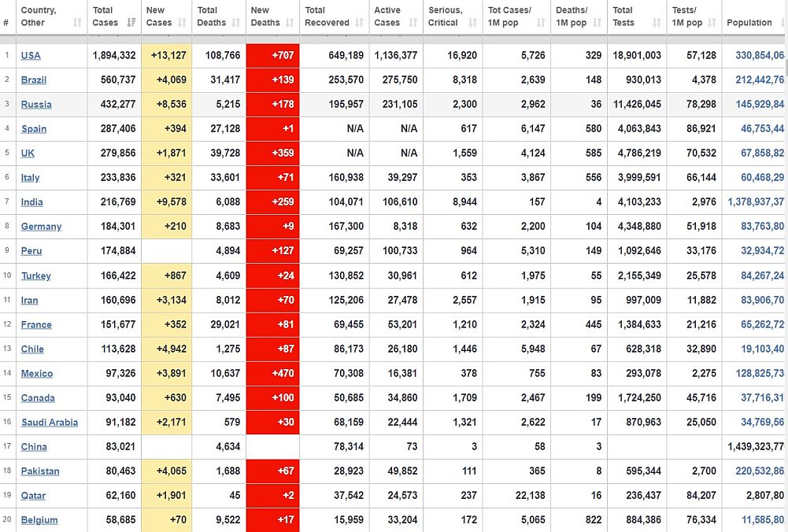Select Iran new cases cell +3,134
The width and height of the screenshot is (788, 532).
pyautogui.click(x=166, y=300)
